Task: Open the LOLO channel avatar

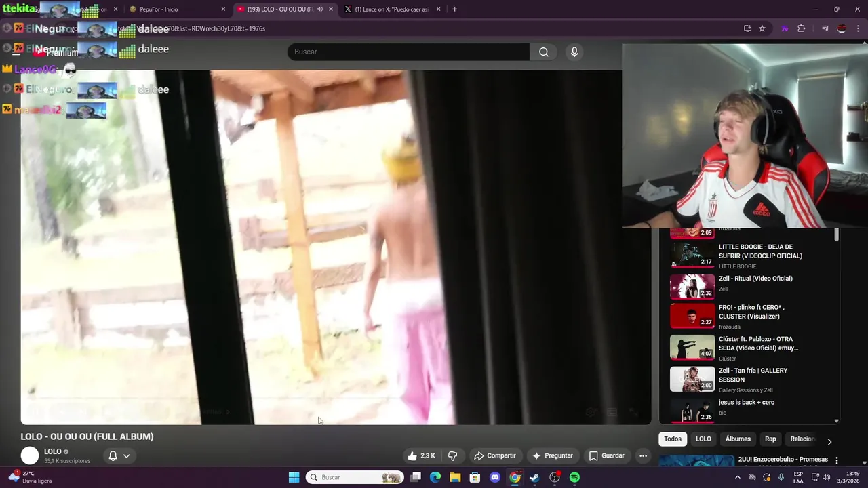Action: (30, 455)
